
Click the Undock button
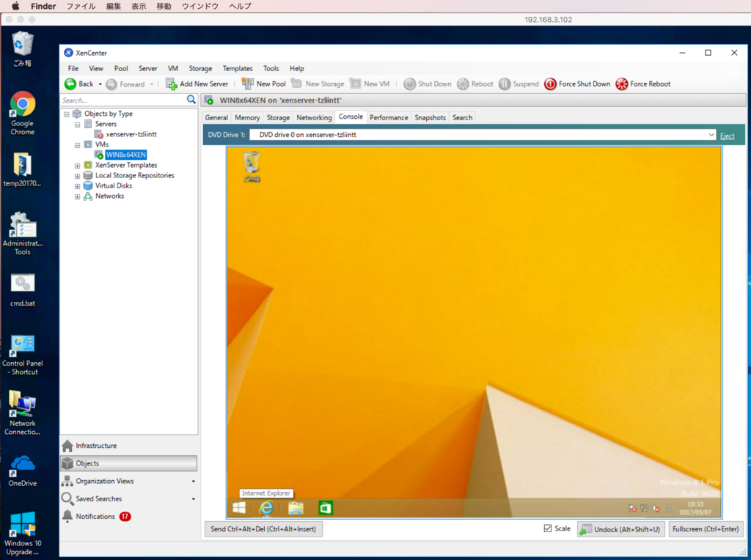pyautogui.click(x=621, y=529)
